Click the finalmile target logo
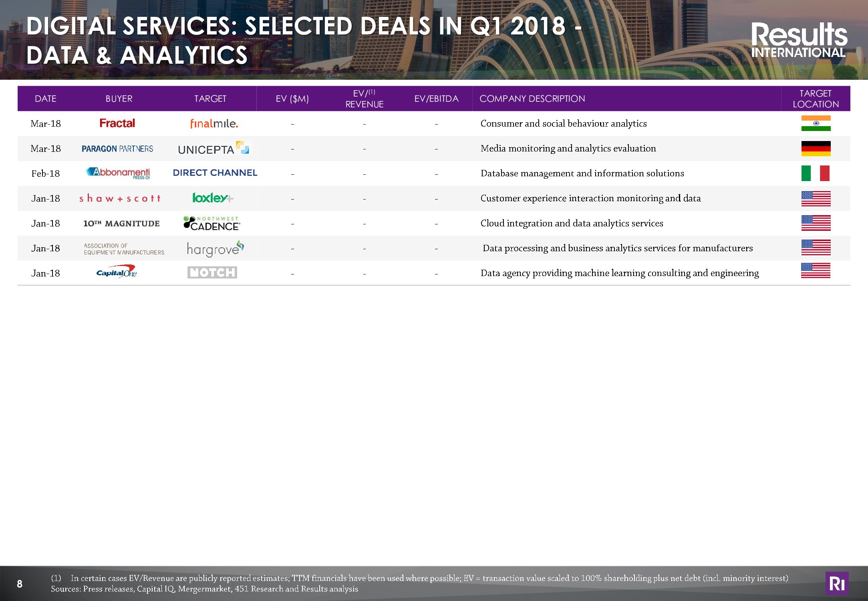868x601 pixels. click(213, 124)
